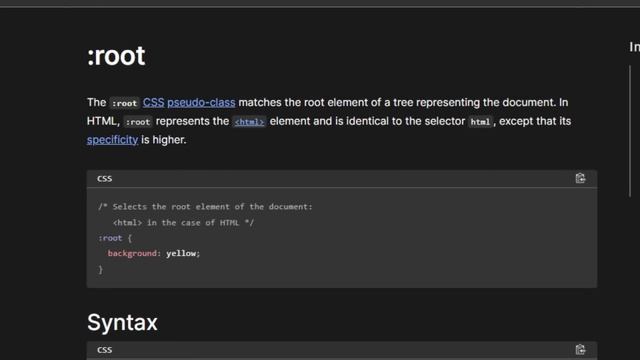
Task: Click the 'background: yellow;' code line
Action: (x=154, y=253)
